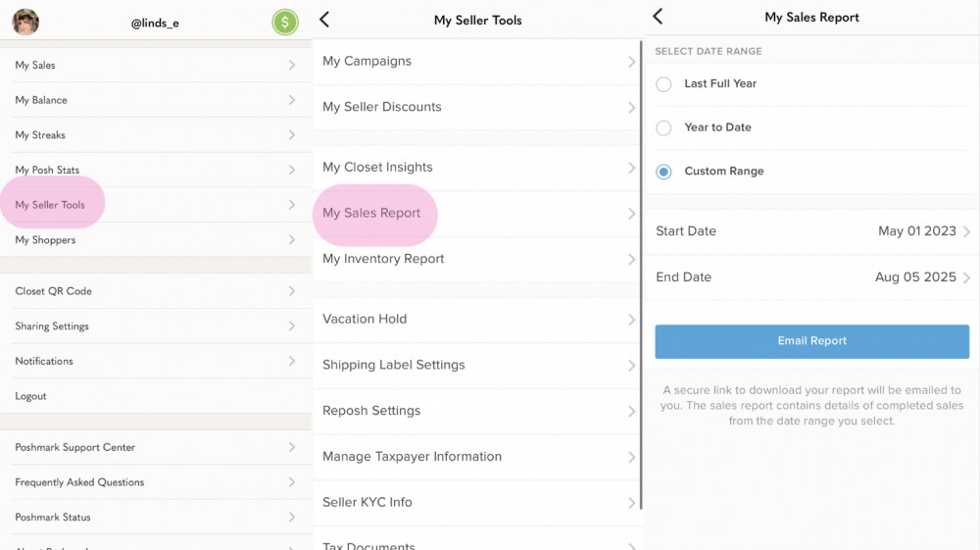
Task: Open My Balance menu item
Action: pos(156,100)
